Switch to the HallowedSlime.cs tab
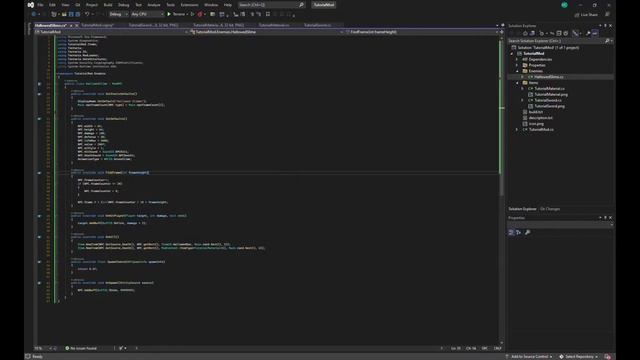Image resolution: width=640 pixels, height=360 pixels. click(51, 25)
